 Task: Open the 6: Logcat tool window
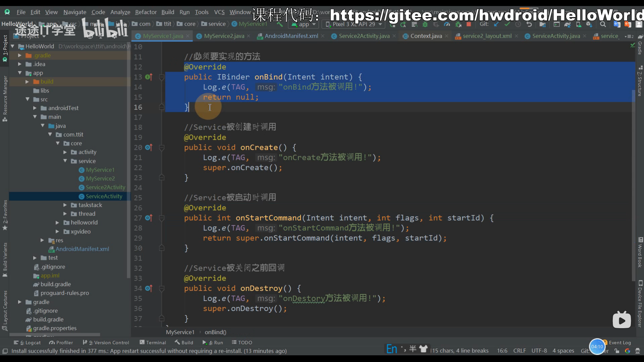click(27, 343)
